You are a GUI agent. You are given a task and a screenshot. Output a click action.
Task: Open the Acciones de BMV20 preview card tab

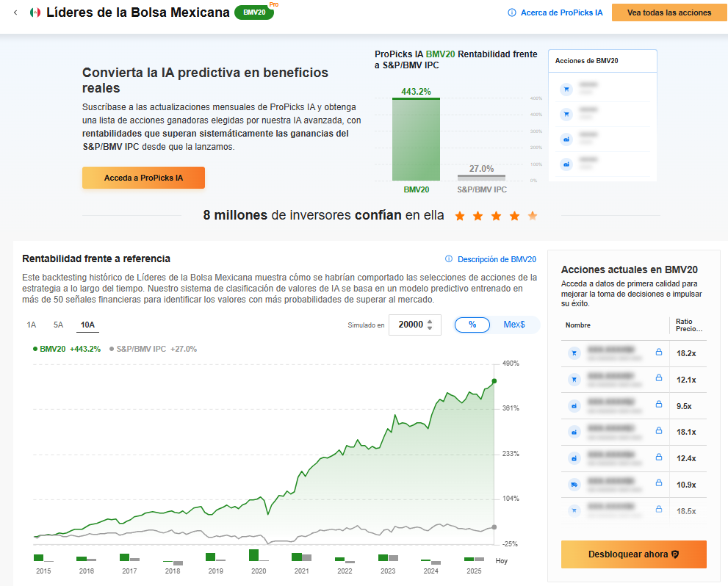click(x=602, y=61)
